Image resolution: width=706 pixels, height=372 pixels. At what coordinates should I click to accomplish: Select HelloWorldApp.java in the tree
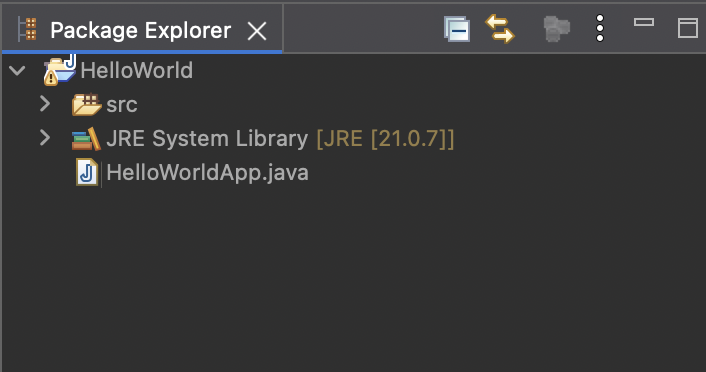tap(207, 172)
